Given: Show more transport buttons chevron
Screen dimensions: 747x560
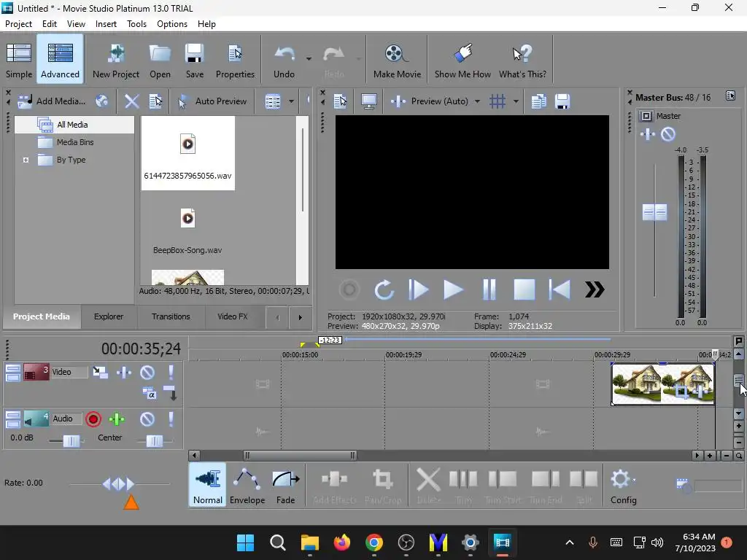Looking at the screenshot, I should [595, 289].
